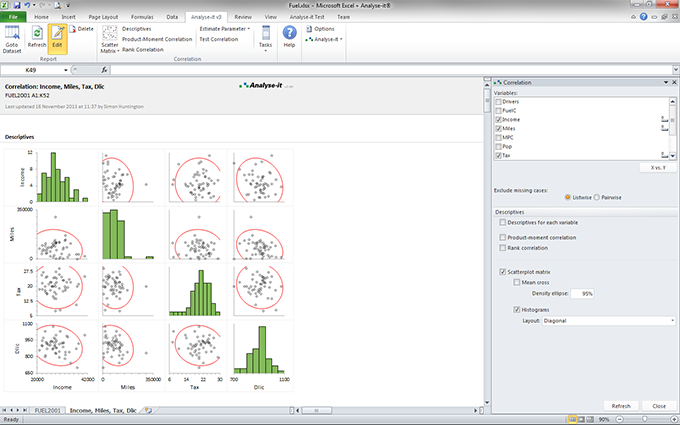
Task: Uncheck the Miles variable checkbox
Action: [x=498, y=128]
